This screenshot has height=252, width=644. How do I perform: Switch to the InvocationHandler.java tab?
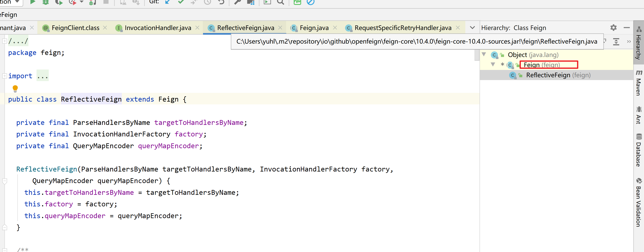158,28
